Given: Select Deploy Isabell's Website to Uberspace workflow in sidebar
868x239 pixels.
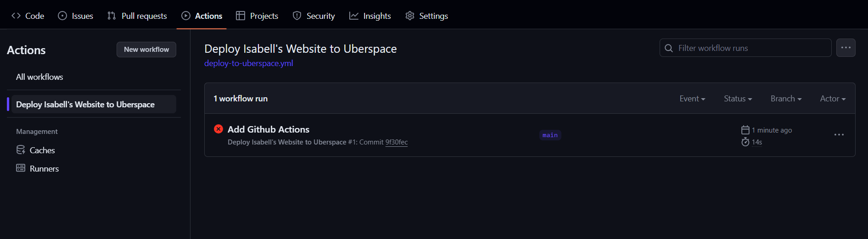Looking at the screenshot, I should pos(94,104).
